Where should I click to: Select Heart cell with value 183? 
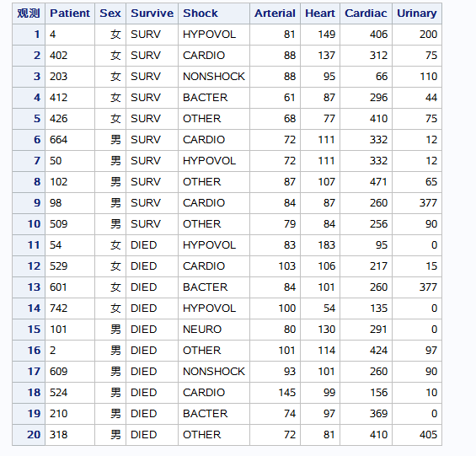(x=320, y=245)
